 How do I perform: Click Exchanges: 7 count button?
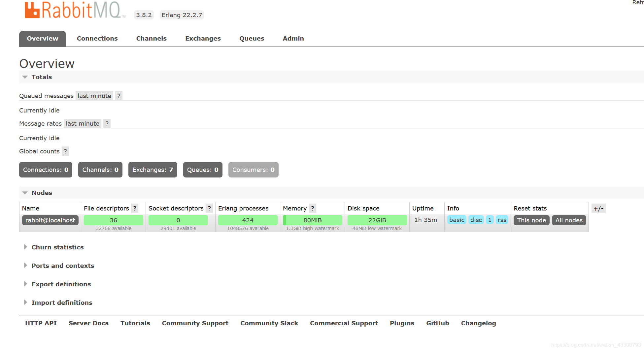(x=153, y=170)
